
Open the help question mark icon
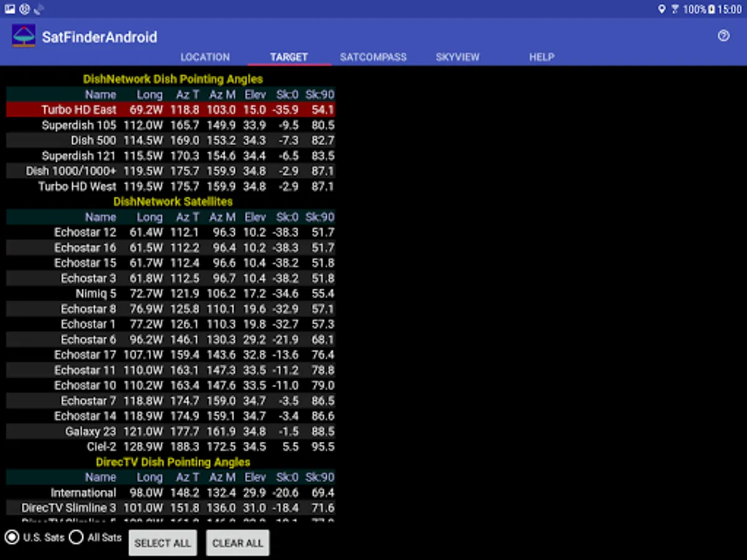pos(723,36)
